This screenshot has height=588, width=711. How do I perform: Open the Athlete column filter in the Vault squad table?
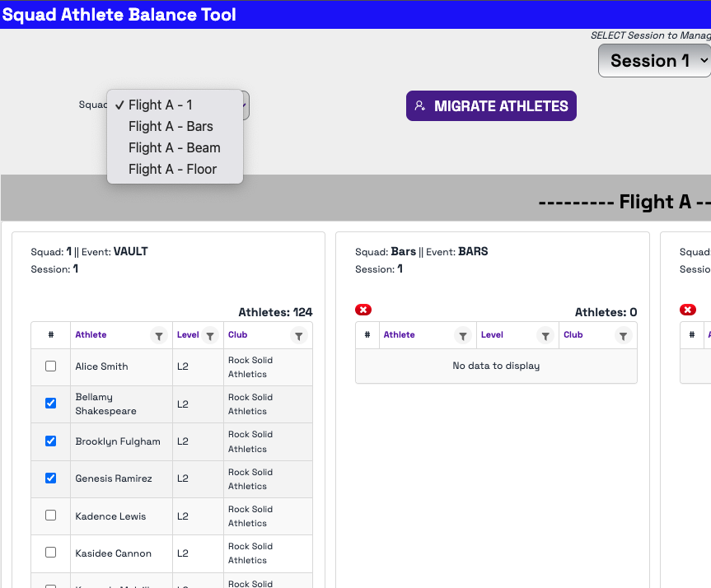point(159,336)
